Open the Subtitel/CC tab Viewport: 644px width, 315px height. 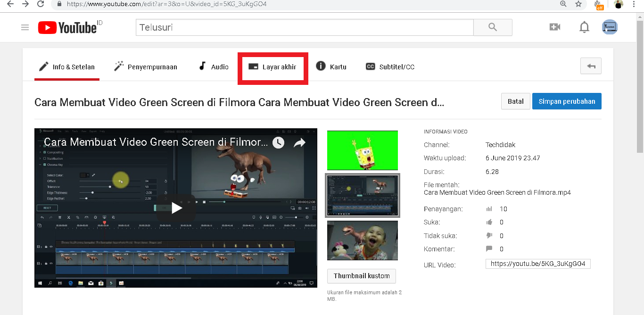(390, 66)
